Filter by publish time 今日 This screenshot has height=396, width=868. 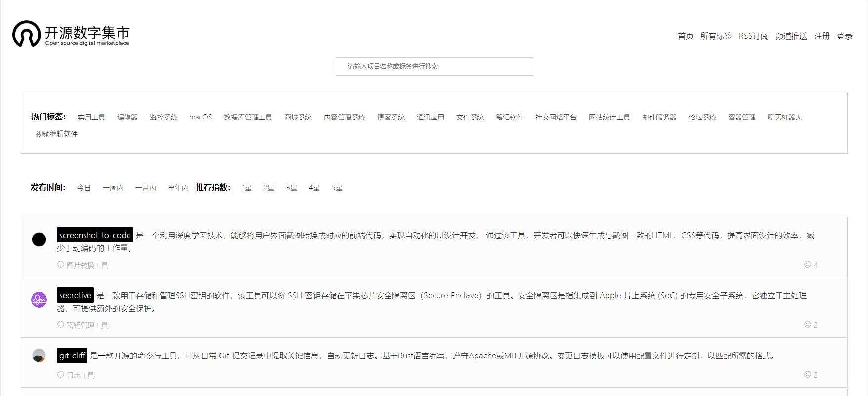click(x=84, y=188)
